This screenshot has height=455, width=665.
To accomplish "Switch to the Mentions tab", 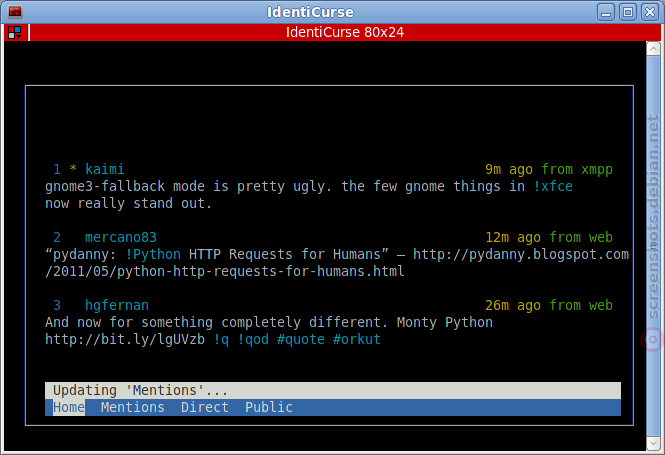I will [133, 407].
